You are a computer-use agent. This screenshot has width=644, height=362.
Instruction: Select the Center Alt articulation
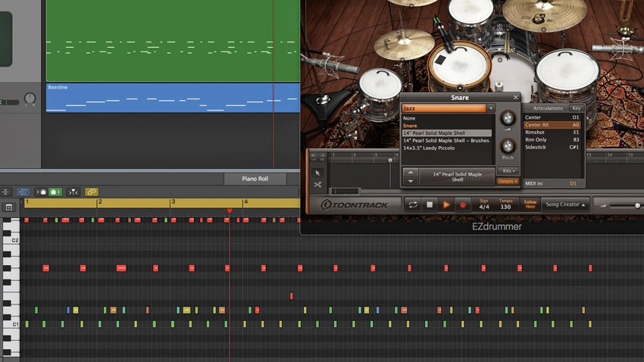(x=552, y=125)
